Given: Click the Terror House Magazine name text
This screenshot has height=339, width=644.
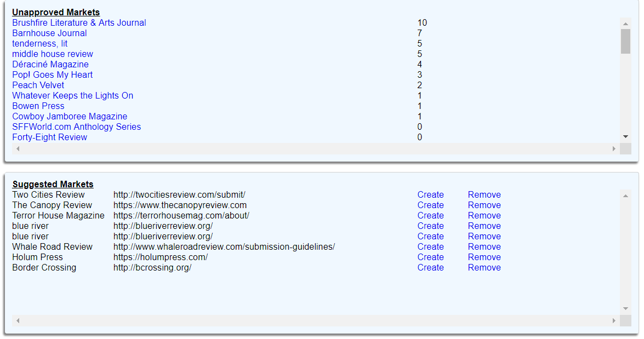Looking at the screenshot, I should pos(58,215).
